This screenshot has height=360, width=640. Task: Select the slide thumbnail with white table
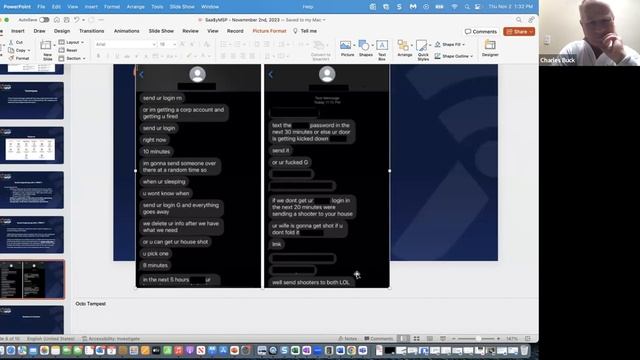pyautogui.click(x=32, y=145)
